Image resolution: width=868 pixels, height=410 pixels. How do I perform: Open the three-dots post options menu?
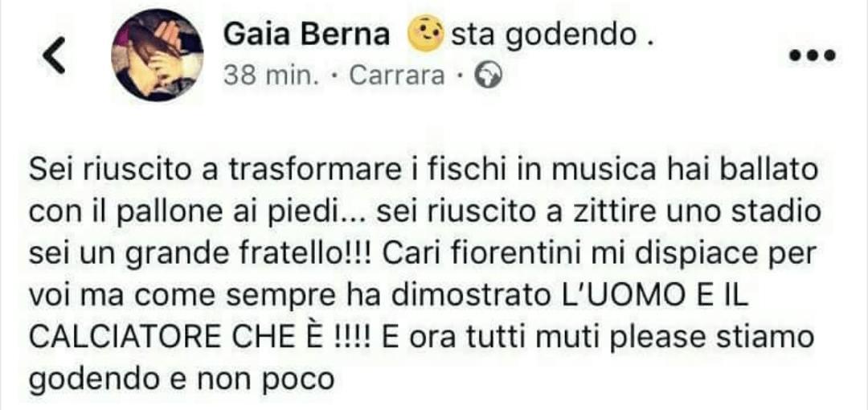click(x=812, y=55)
